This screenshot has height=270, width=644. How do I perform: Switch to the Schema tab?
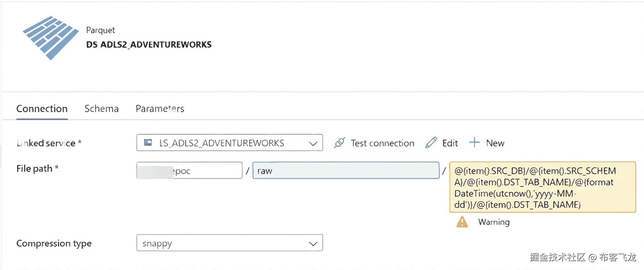tap(102, 109)
